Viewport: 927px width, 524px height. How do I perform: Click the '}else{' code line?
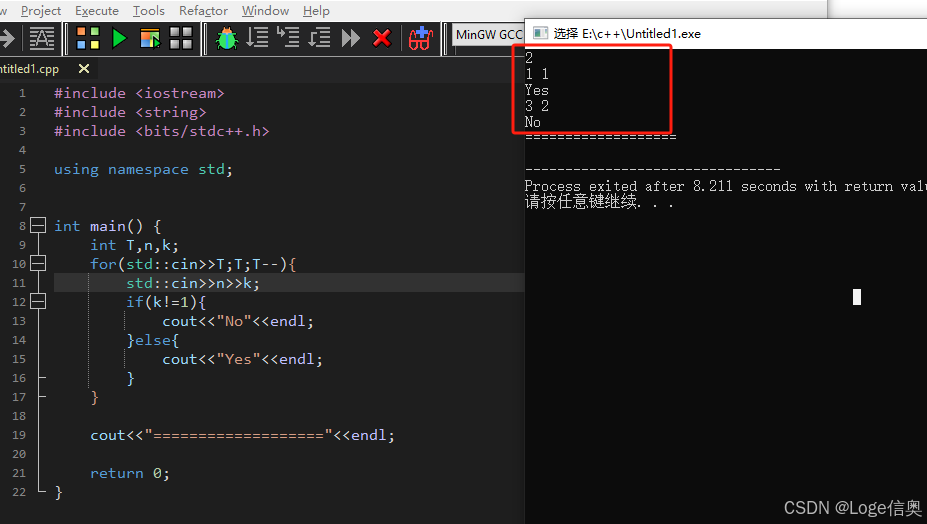pos(152,340)
